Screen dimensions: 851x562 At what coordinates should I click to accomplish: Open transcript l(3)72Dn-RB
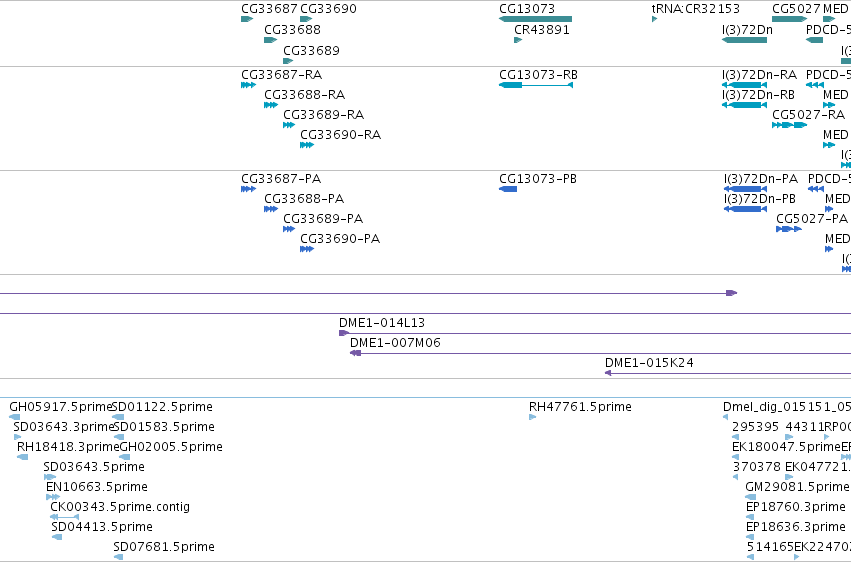click(x=744, y=105)
